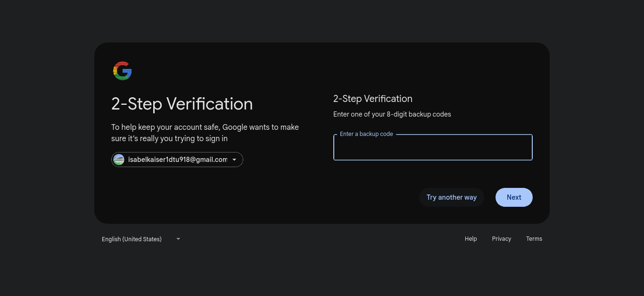Click the floating "Enter a backup code" label

point(366,134)
